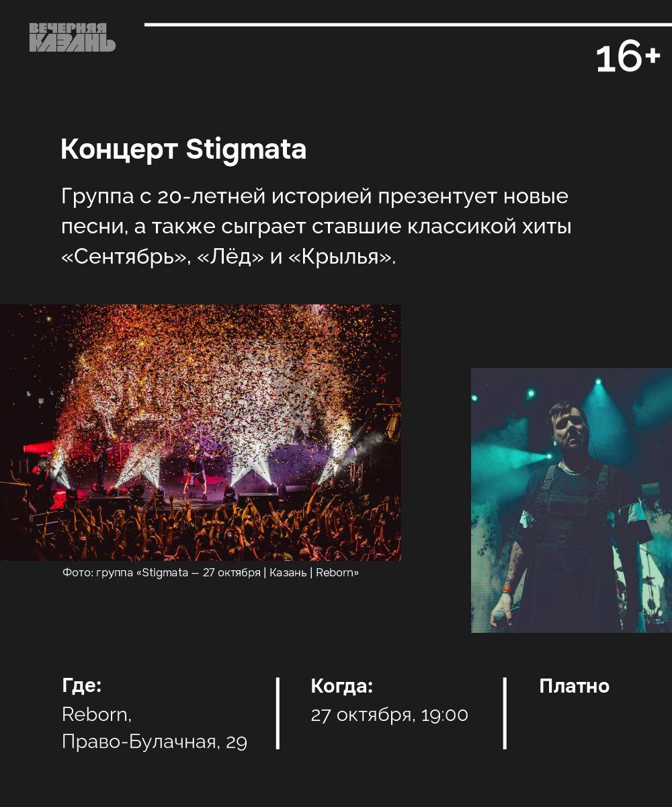Open the singer in teal light photo
The width and height of the screenshot is (672, 807).
click(x=571, y=500)
